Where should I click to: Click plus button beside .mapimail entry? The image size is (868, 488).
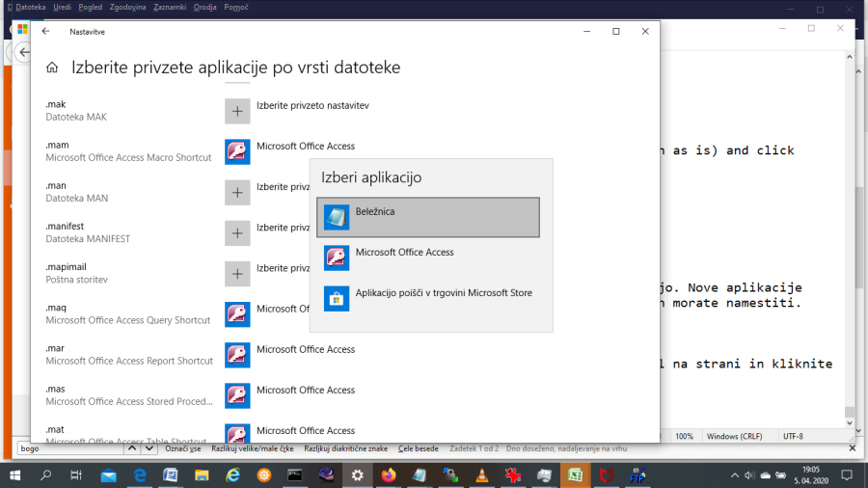(237, 274)
